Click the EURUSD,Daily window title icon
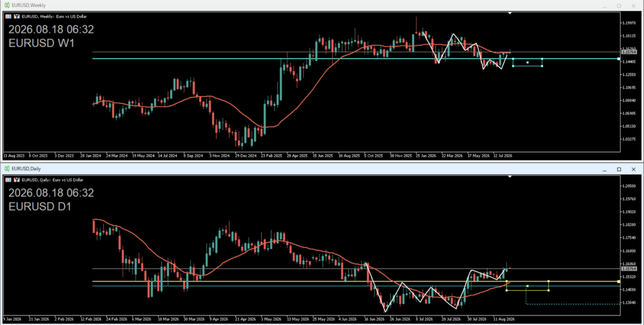644x325 pixels. click(x=7, y=169)
